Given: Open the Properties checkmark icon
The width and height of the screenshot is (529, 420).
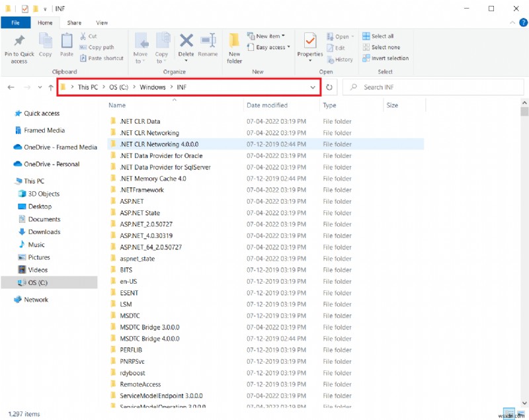Looking at the screenshot, I should click(x=309, y=41).
